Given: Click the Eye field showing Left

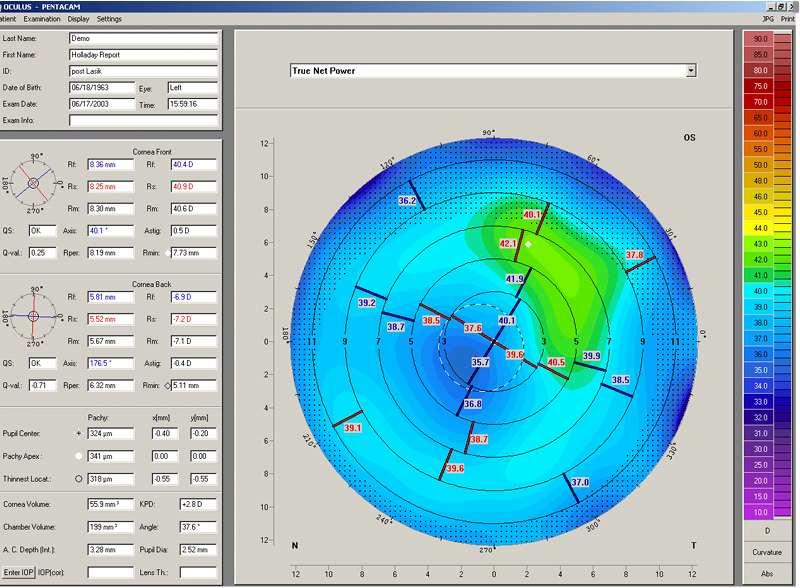Looking at the screenshot, I should 192,88.
